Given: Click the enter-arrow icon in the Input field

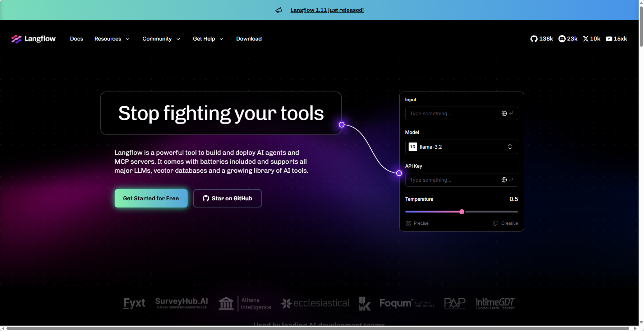Looking at the screenshot, I should tap(511, 113).
